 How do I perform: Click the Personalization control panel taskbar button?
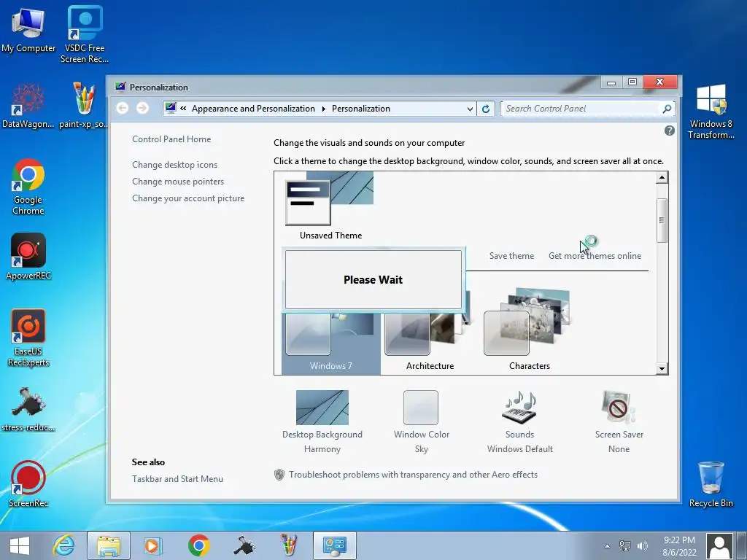click(x=334, y=545)
